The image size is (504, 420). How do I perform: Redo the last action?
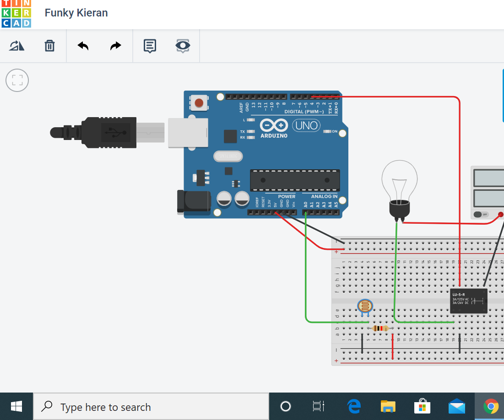click(115, 46)
